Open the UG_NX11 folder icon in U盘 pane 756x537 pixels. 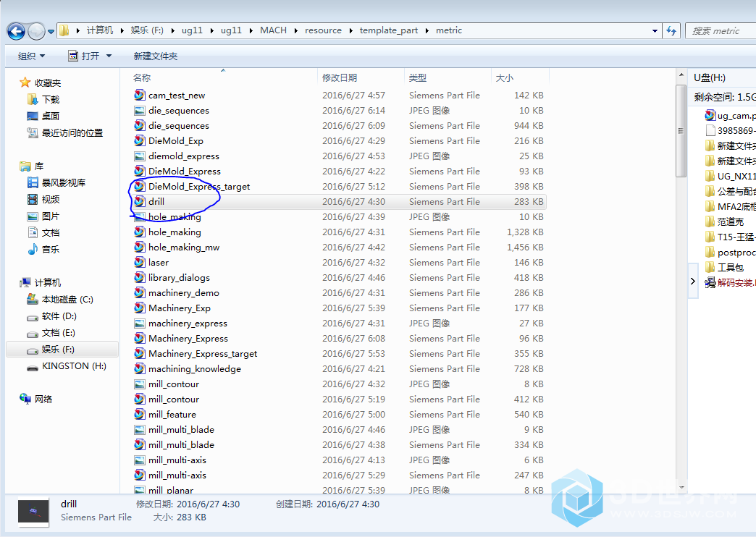coord(710,177)
